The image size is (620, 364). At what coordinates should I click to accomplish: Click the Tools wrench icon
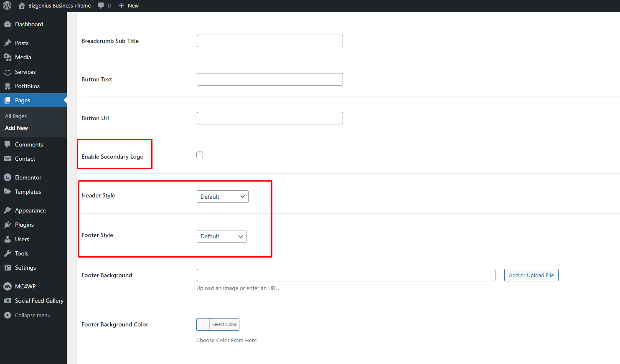click(8, 253)
